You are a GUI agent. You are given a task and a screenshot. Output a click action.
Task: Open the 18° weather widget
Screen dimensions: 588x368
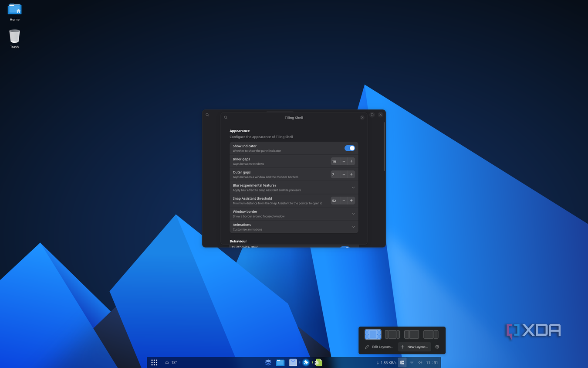pyautogui.click(x=171, y=362)
